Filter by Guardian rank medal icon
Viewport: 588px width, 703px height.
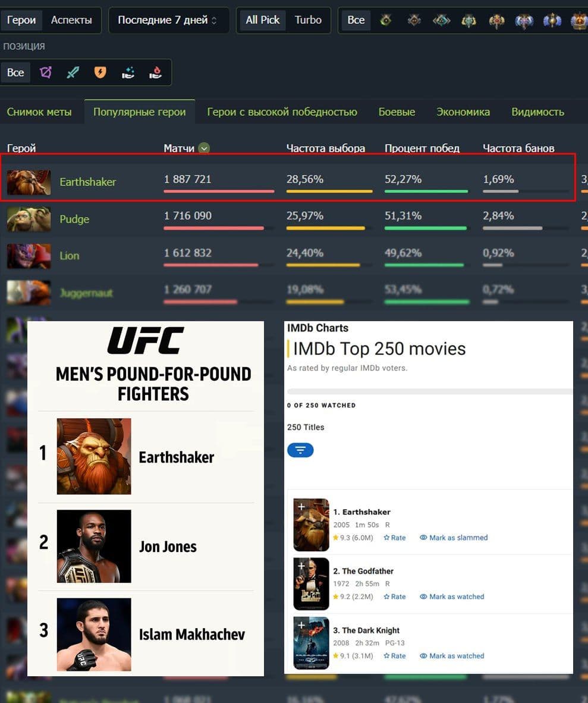(x=414, y=20)
